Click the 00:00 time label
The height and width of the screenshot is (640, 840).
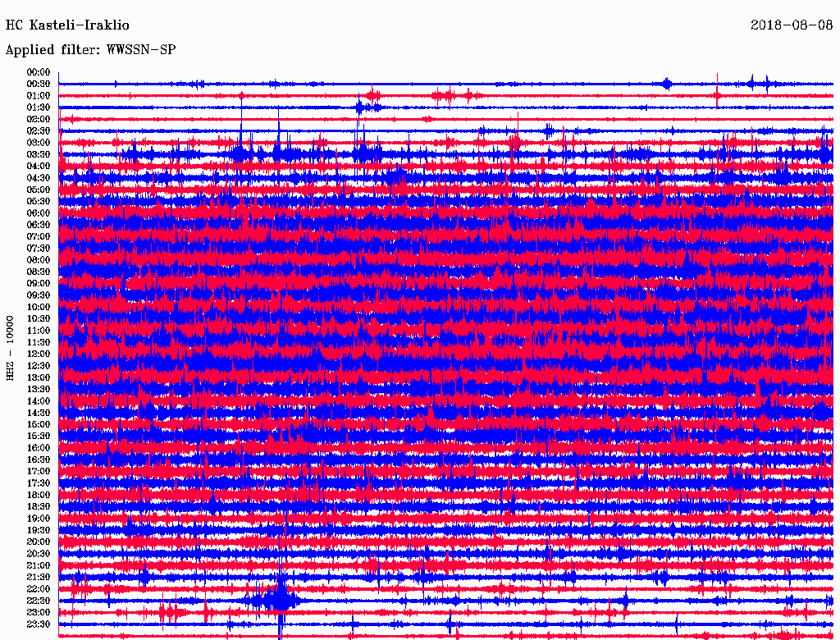(x=39, y=72)
